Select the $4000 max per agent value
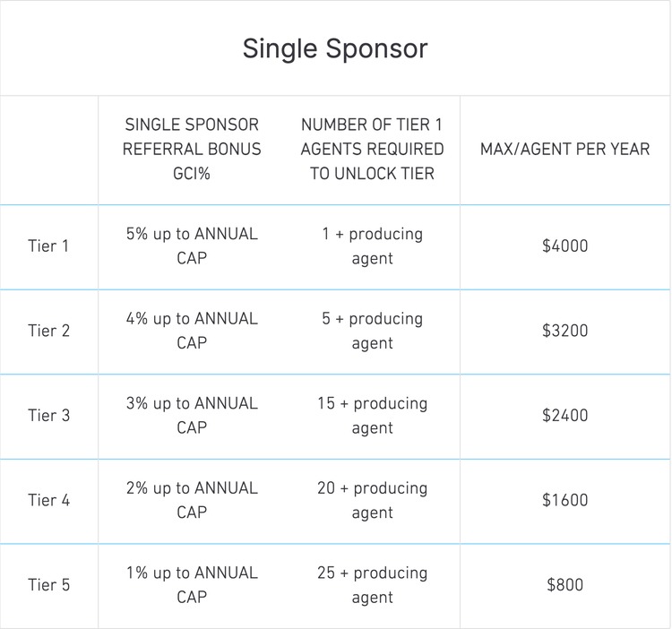Image resolution: width=672 pixels, height=629 pixels. 564,246
